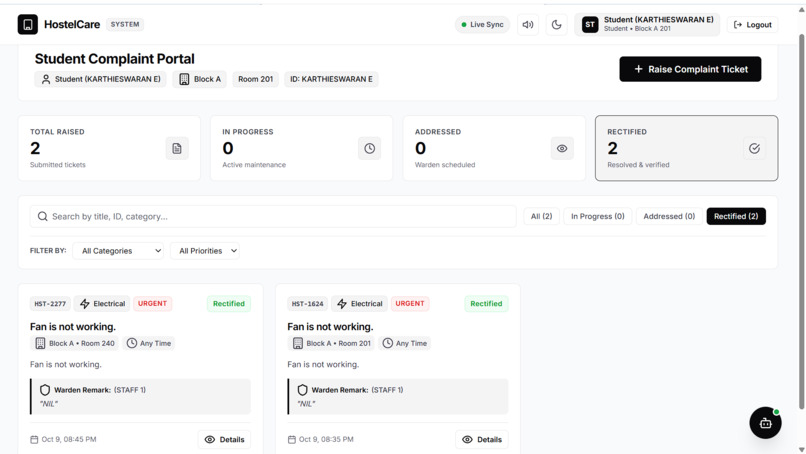
Task: Click Rectified status on HST-2277 card
Action: pos(229,304)
